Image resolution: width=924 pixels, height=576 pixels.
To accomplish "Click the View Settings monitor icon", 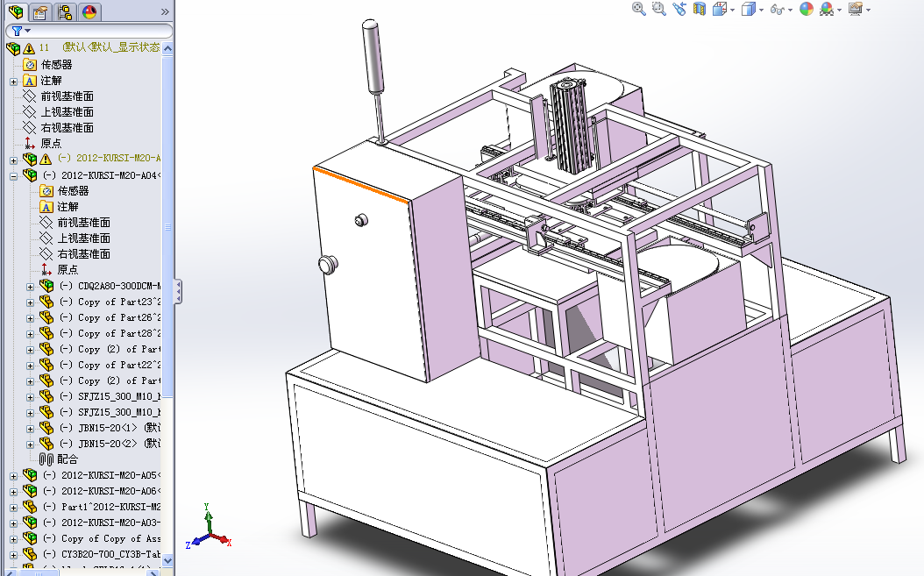I will 855,9.
